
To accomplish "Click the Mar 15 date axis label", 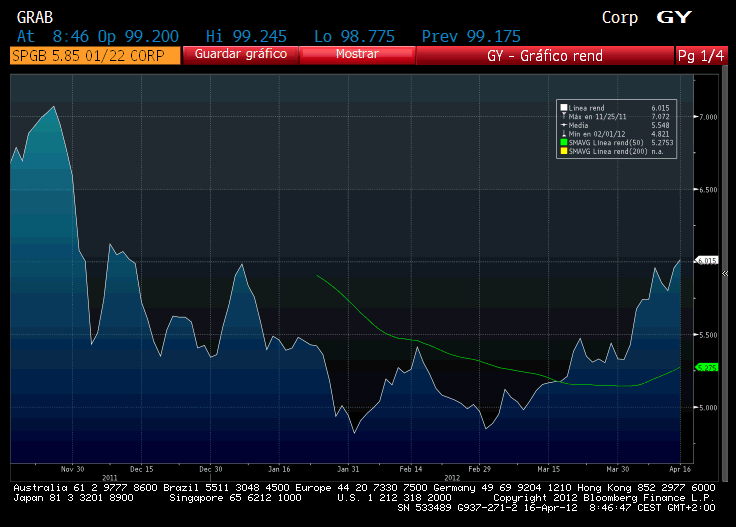I will tap(548, 469).
